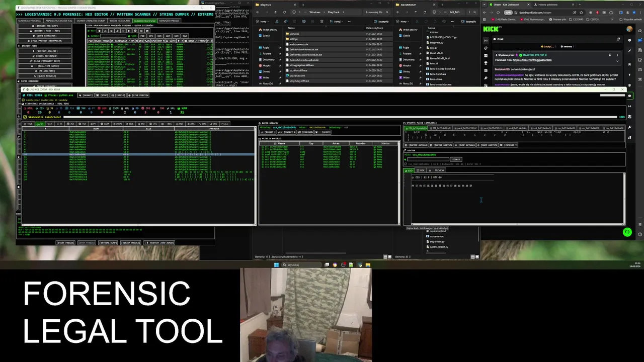Viewport: 644px width, 362px height.
Task: Click the SKANUJ button in Live Web Editor
Action: click(x=86, y=95)
